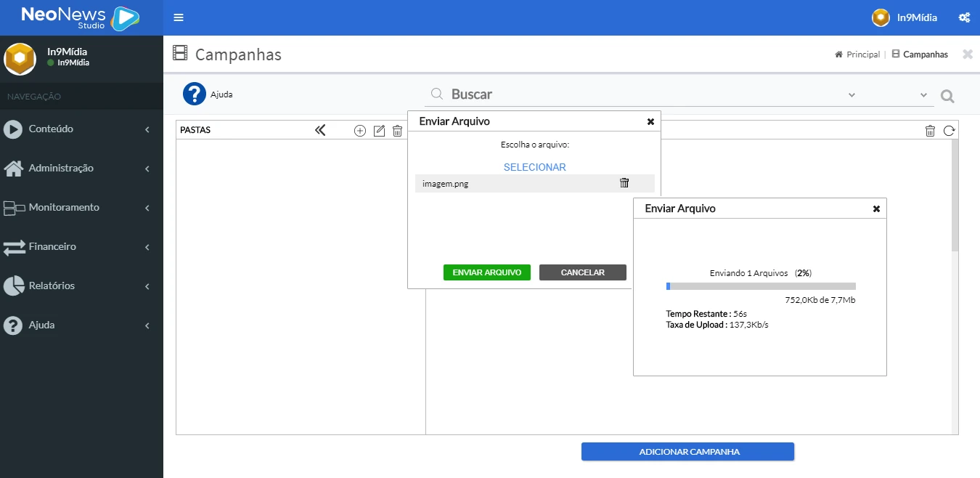Open the Relatórios menu item
980x478 pixels.
coord(81,286)
